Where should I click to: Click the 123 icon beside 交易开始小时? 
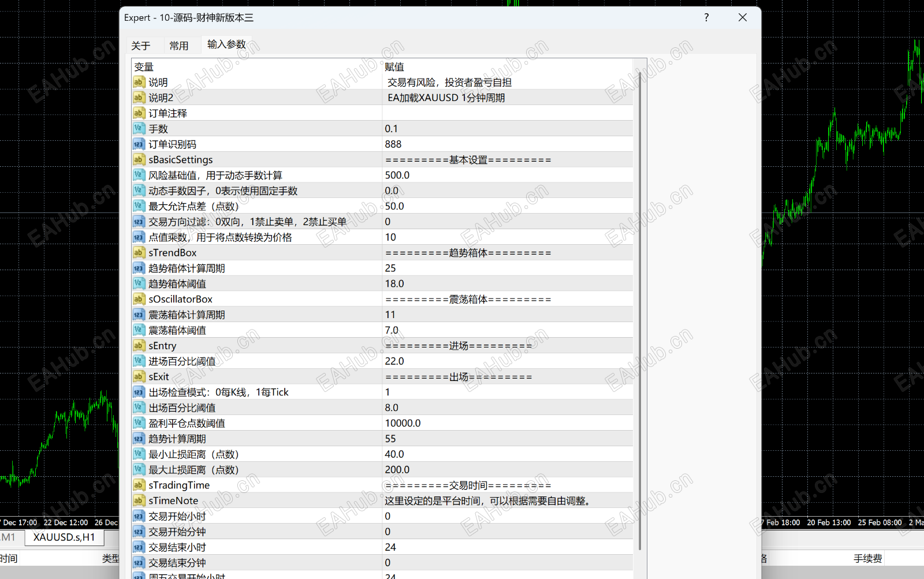[x=139, y=516]
